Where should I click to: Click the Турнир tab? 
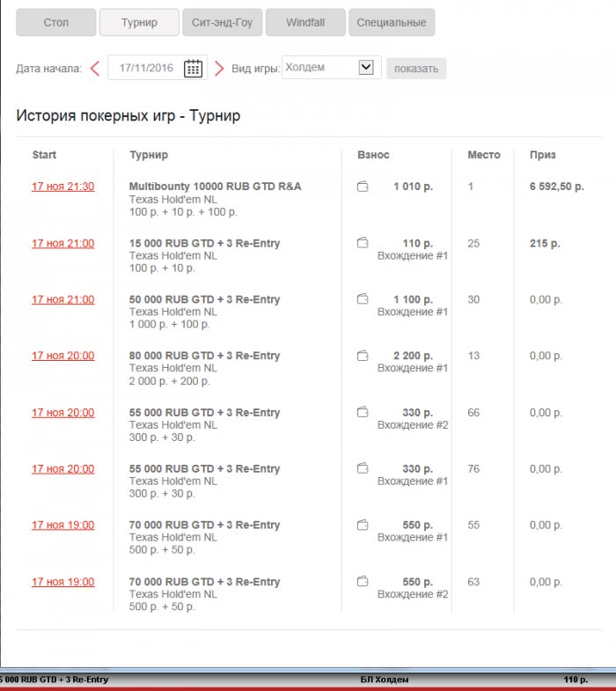[139, 22]
